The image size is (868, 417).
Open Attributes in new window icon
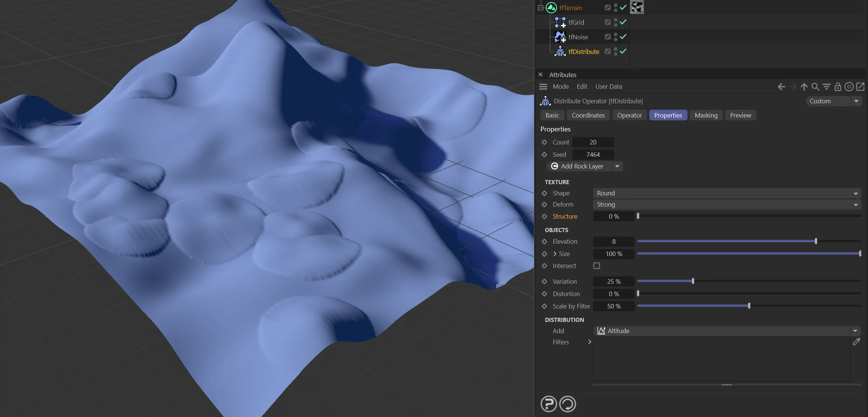pos(861,87)
